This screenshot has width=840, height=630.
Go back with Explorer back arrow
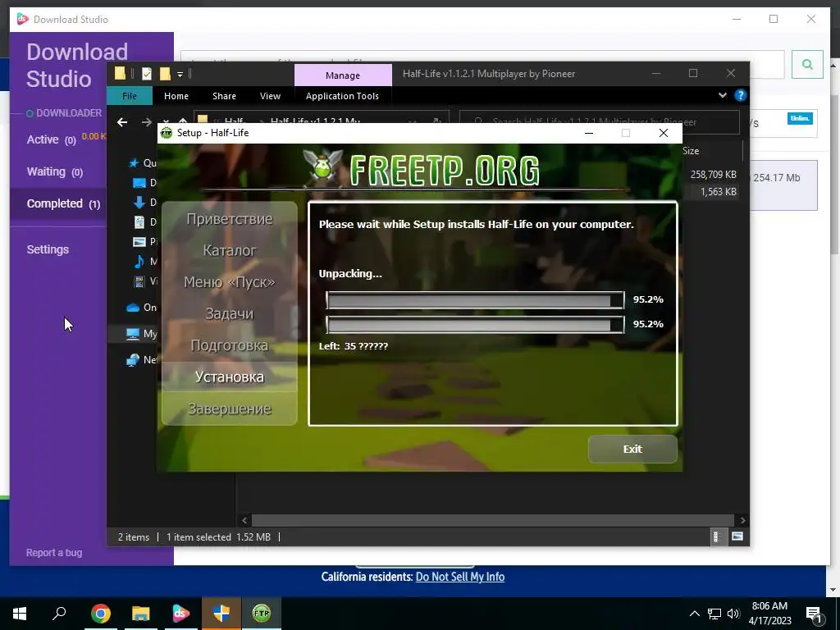click(122, 122)
